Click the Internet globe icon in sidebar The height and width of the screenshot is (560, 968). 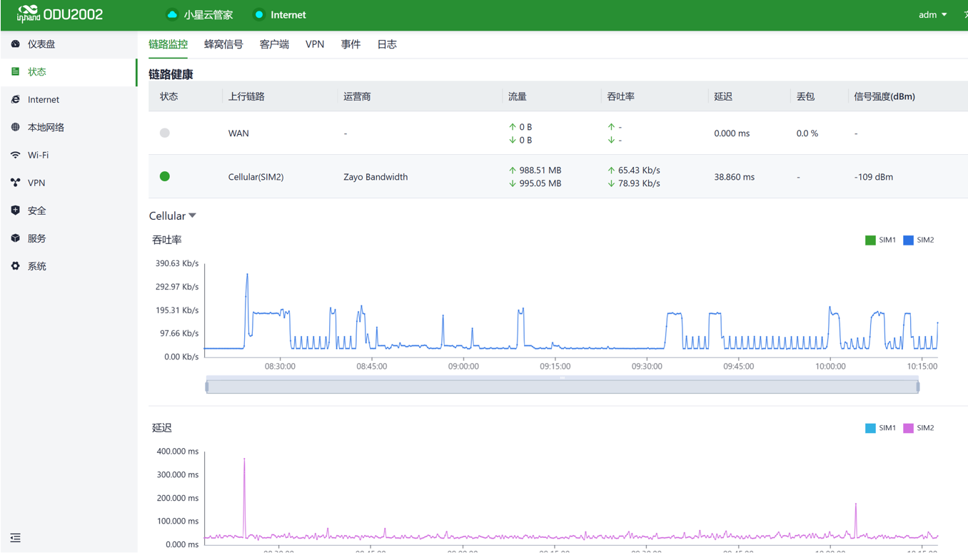click(16, 100)
